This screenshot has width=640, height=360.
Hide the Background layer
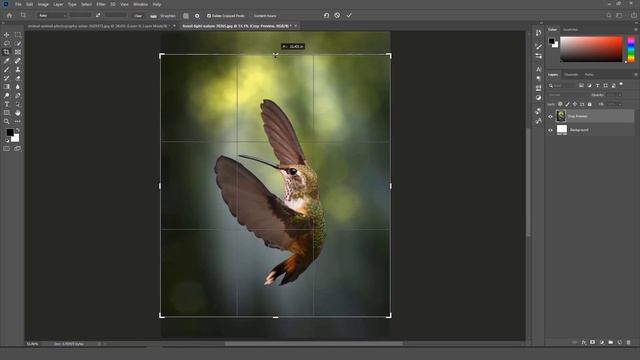coord(550,130)
